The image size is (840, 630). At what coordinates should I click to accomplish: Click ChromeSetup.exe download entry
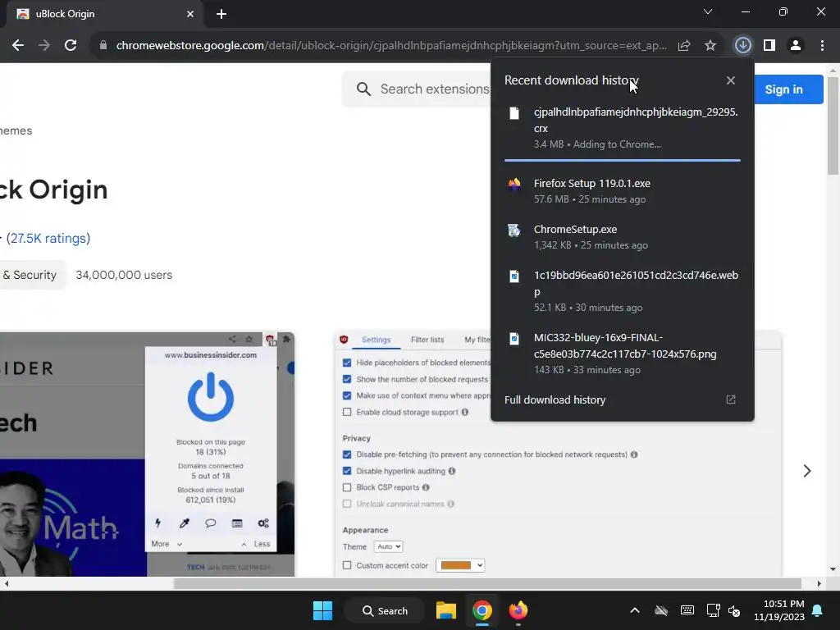623,237
